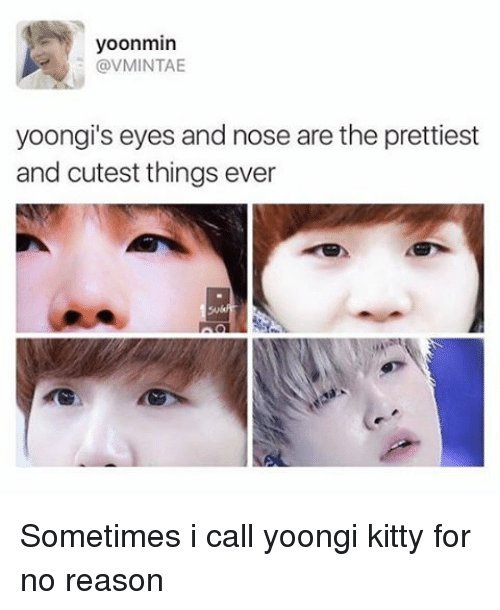Select the line "and cutest things ever"
The image size is (500, 610).
click(x=146, y=172)
